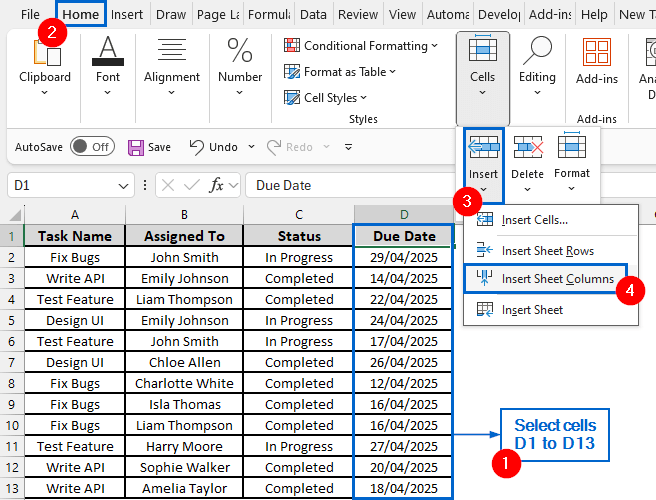The height and width of the screenshot is (500, 656).
Task: Switch to the Review tab
Action: (x=358, y=15)
